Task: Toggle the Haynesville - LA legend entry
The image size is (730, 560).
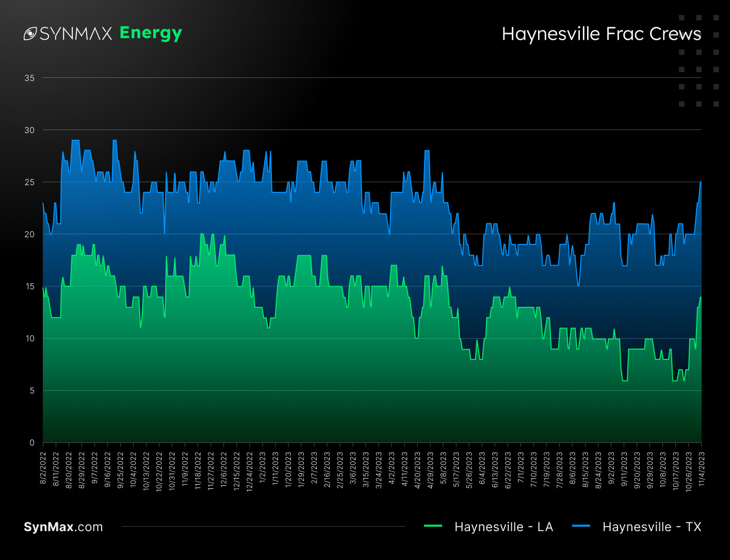Action: tap(504, 527)
